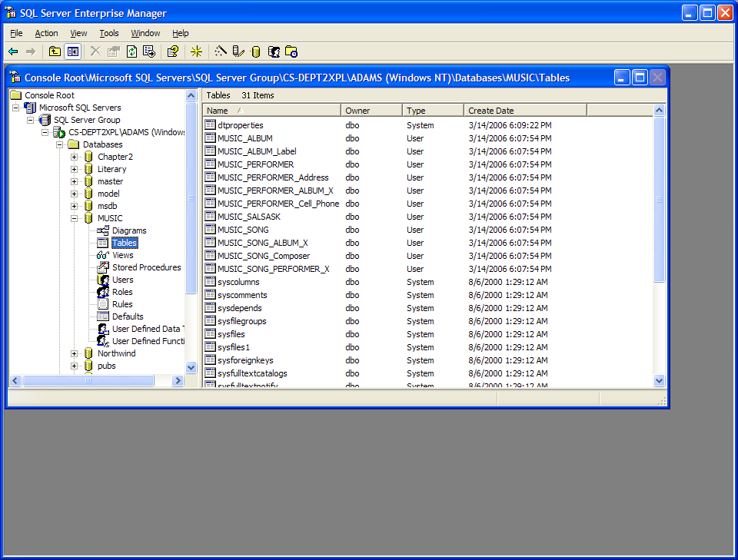The height and width of the screenshot is (560, 738).
Task: Select the Console Root folder
Action: pyautogui.click(x=42, y=95)
